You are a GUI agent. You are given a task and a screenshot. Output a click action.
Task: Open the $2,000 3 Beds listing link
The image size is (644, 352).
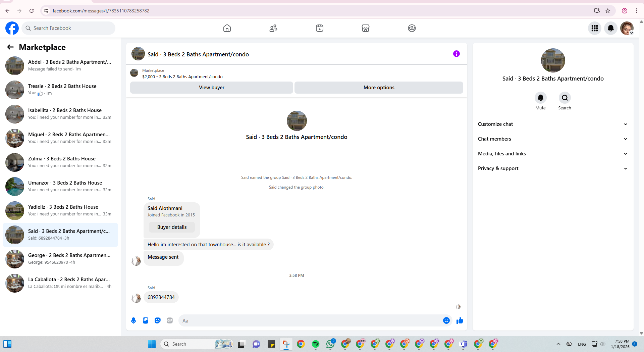[x=182, y=77]
